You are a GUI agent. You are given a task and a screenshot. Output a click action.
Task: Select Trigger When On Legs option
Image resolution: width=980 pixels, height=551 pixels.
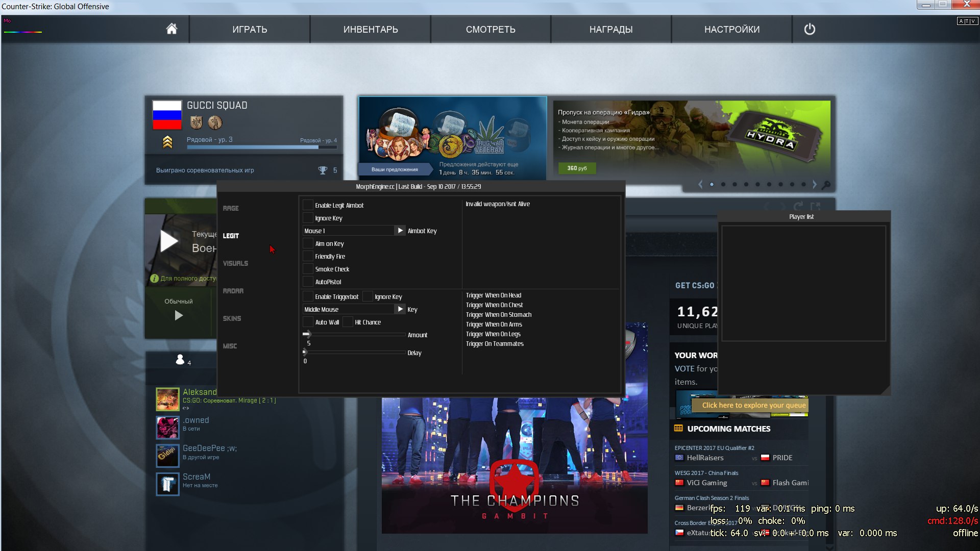[493, 334]
